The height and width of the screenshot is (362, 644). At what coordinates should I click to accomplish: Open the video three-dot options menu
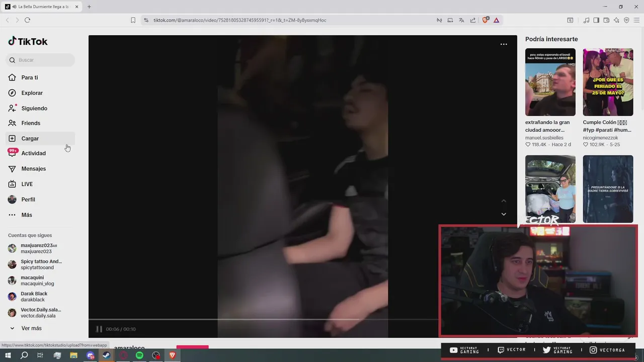tap(504, 44)
